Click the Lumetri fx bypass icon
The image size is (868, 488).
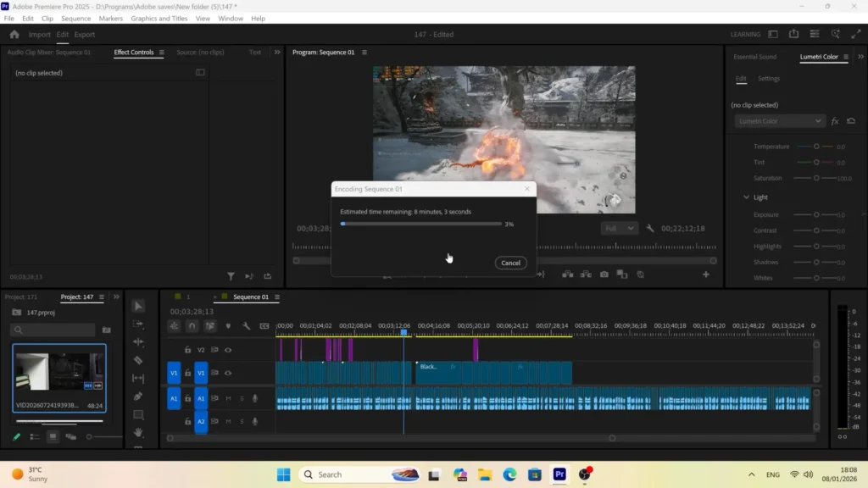(835, 121)
